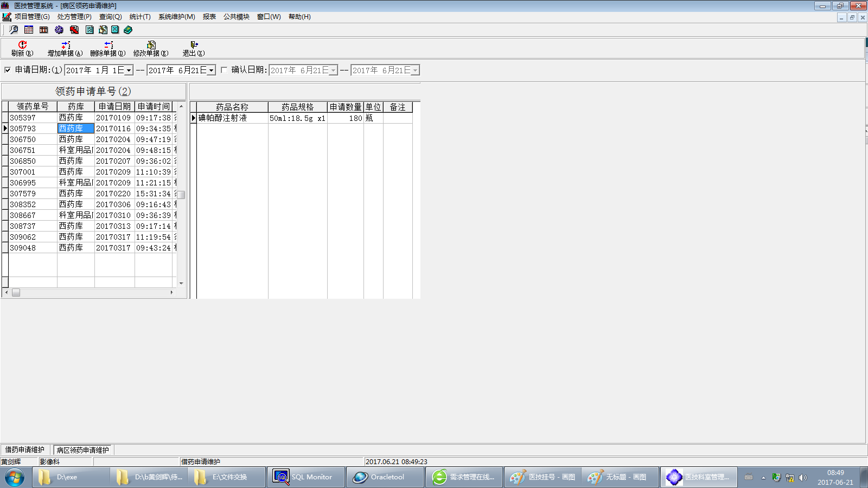868x488 pixels.
Task: Uncheck the 申请日期 checkbox
Action: pos(8,70)
